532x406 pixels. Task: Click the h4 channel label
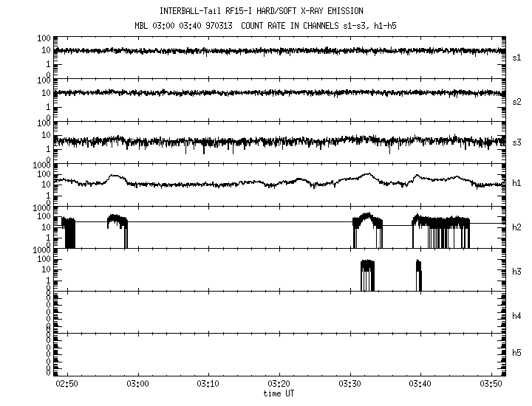516,316
